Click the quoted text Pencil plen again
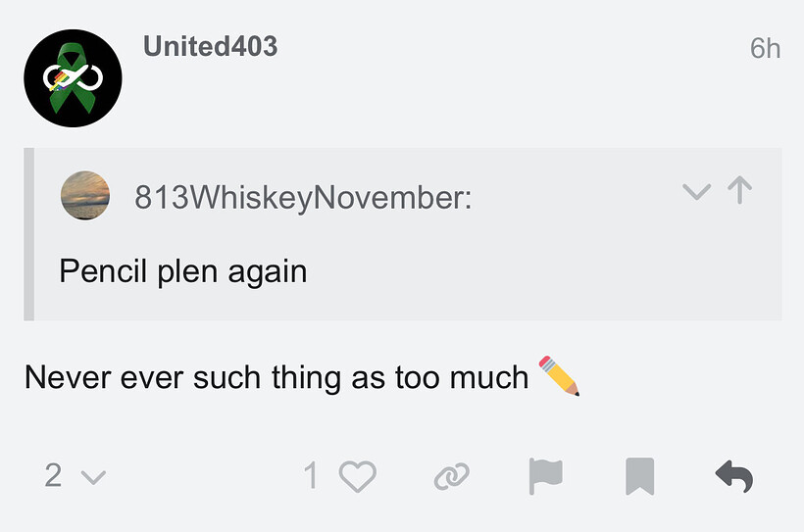The height and width of the screenshot is (532, 804). point(183,271)
